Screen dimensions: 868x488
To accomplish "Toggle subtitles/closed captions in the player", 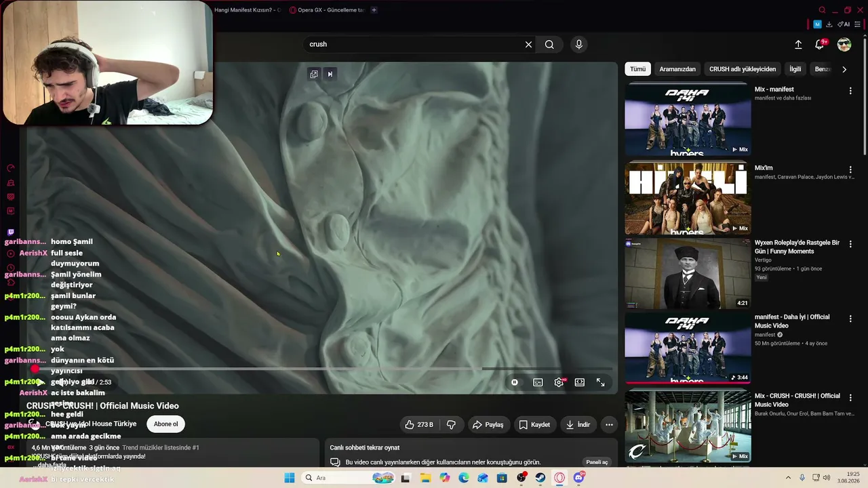I will pos(538,382).
